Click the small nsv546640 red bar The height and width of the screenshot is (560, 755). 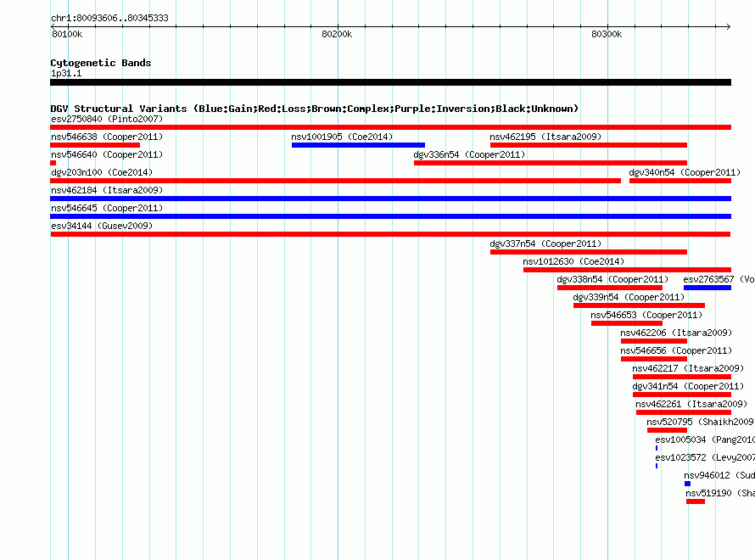(53, 163)
